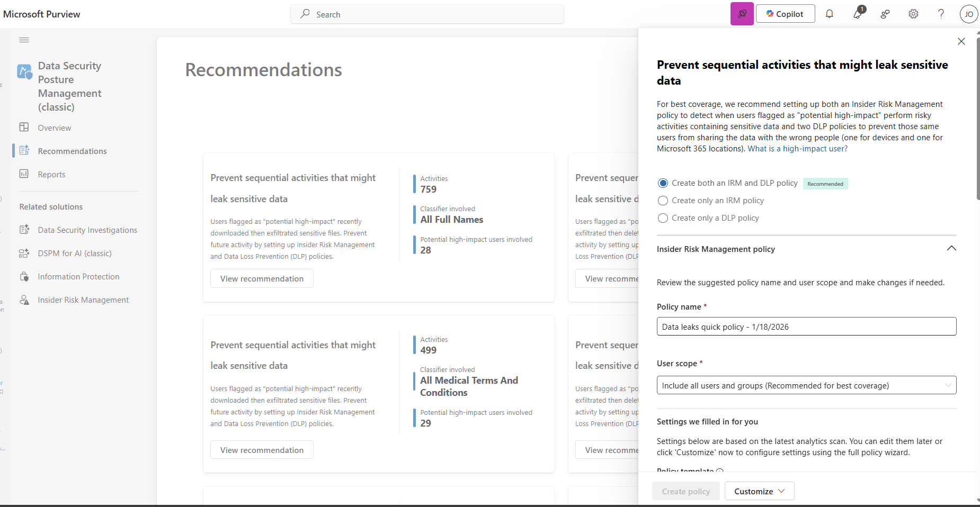Select Create both an IRM and DLP policy
This screenshot has height=507, width=980.
[663, 183]
